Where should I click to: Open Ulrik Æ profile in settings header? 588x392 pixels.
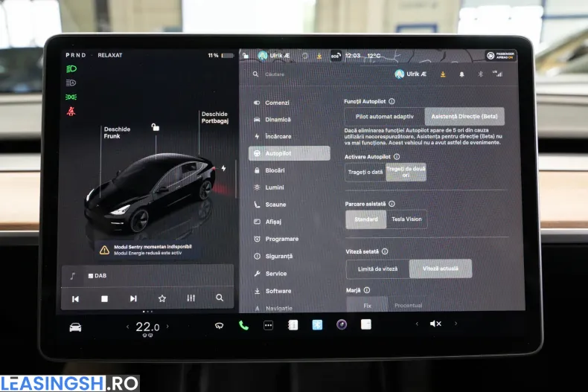click(x=411, y=74)
